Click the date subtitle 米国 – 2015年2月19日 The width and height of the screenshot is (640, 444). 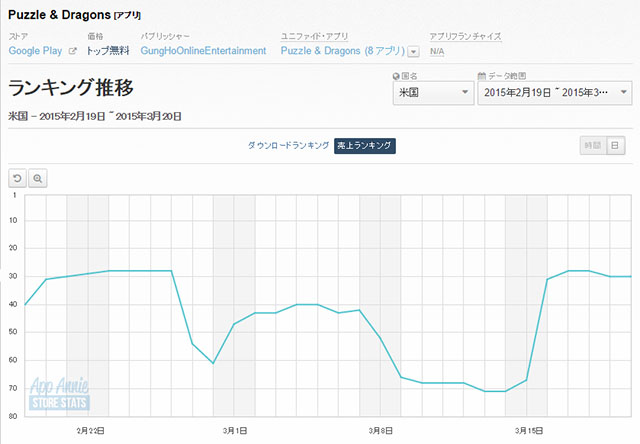click(x=95, y=116)
